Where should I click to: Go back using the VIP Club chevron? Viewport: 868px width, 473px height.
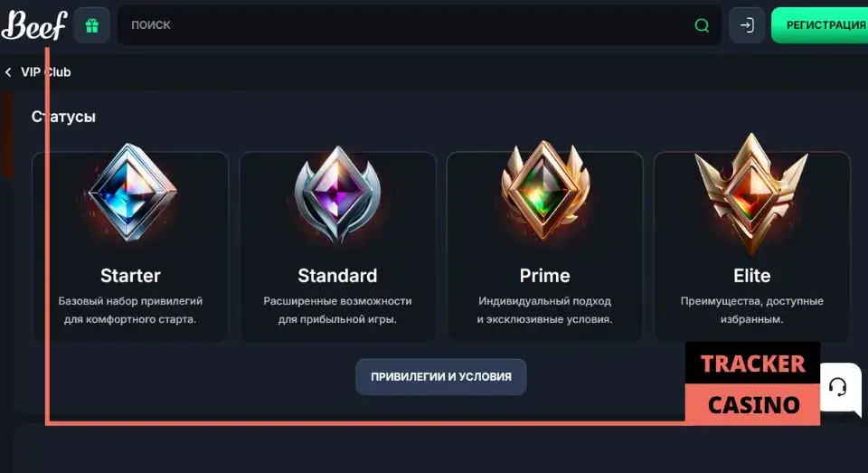coord(8,72)
